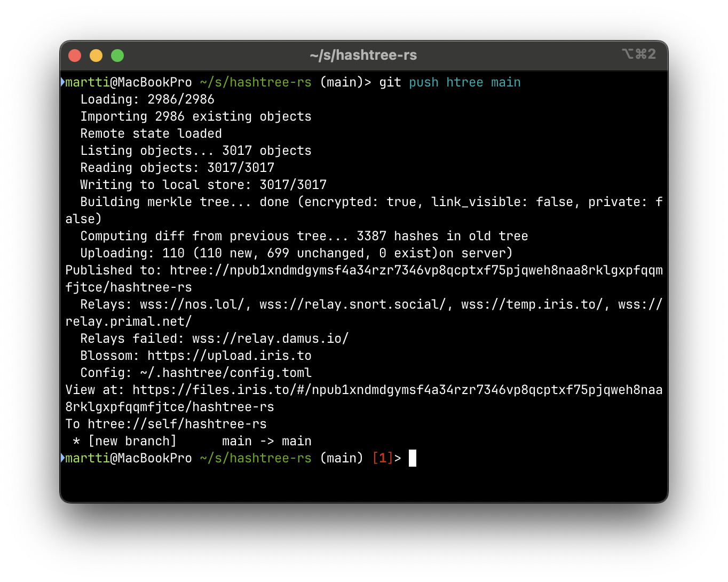
Task: Click the red [1] exit status indicator
Action: point(382,458)
